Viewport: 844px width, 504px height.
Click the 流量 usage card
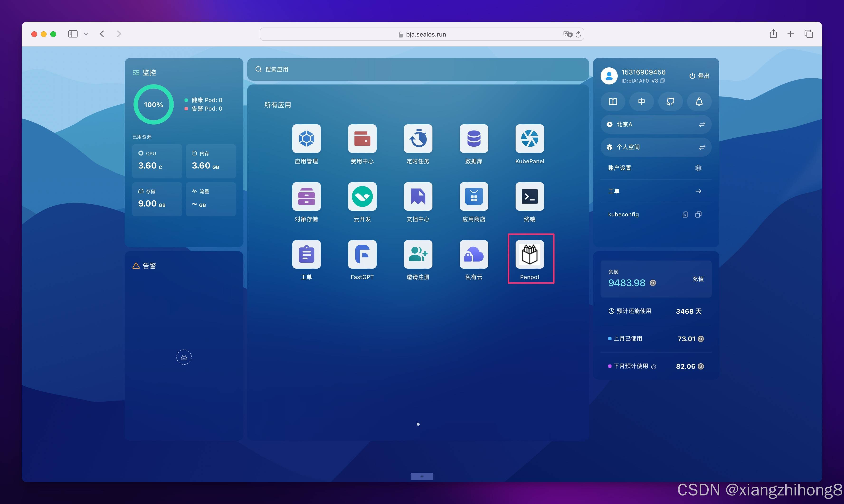(x=211, y=199)
